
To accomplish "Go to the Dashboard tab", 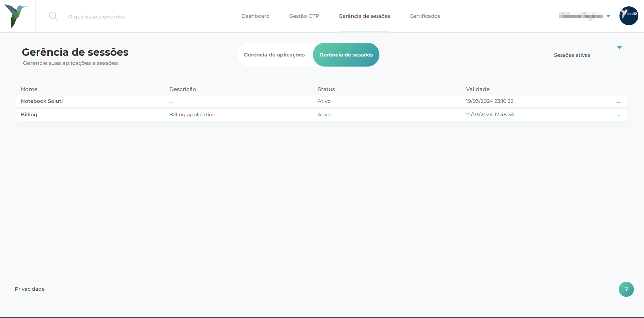I will tap(255, 16).
